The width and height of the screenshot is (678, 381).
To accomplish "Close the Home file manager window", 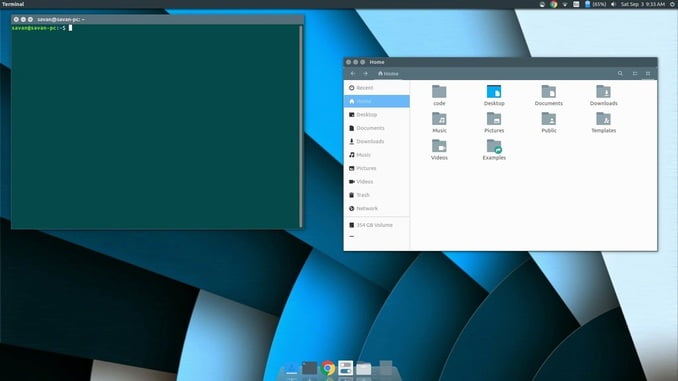I will [x=349, y=62].
